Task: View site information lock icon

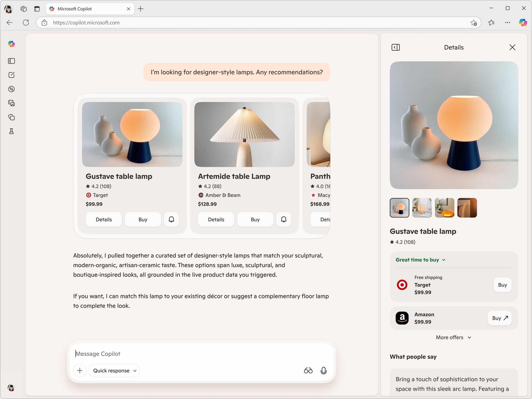Action: [x=44, y=23]
